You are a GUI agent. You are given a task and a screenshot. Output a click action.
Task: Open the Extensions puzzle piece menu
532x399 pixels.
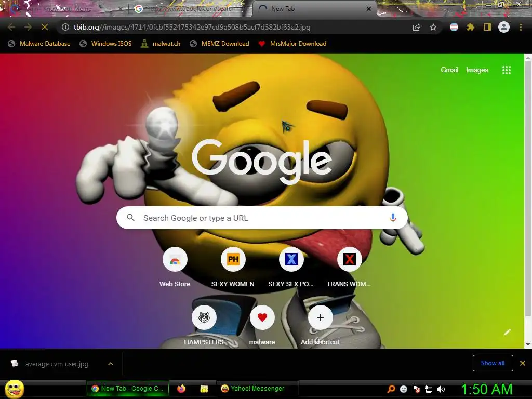click(470, 27)
